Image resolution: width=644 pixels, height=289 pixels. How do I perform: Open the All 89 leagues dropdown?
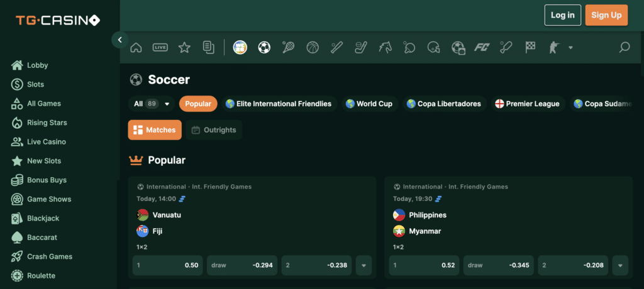pyautogui.click(x=152, y=104)
